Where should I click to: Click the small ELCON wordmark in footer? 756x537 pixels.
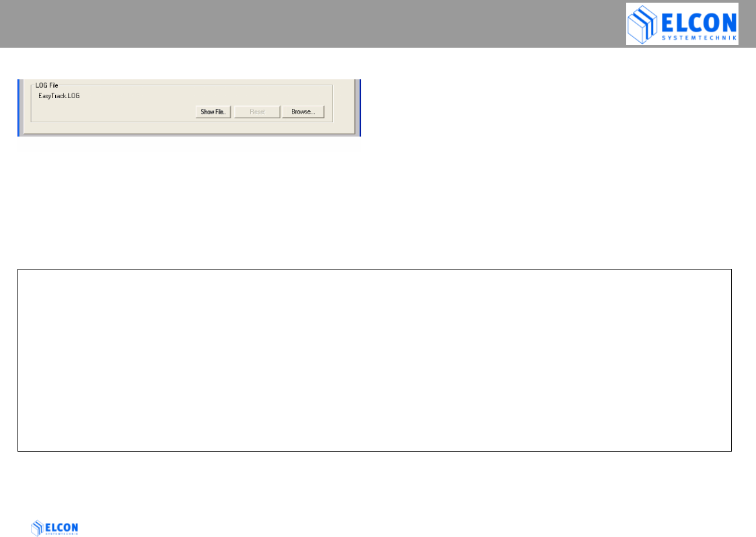[x=61, y=527]
